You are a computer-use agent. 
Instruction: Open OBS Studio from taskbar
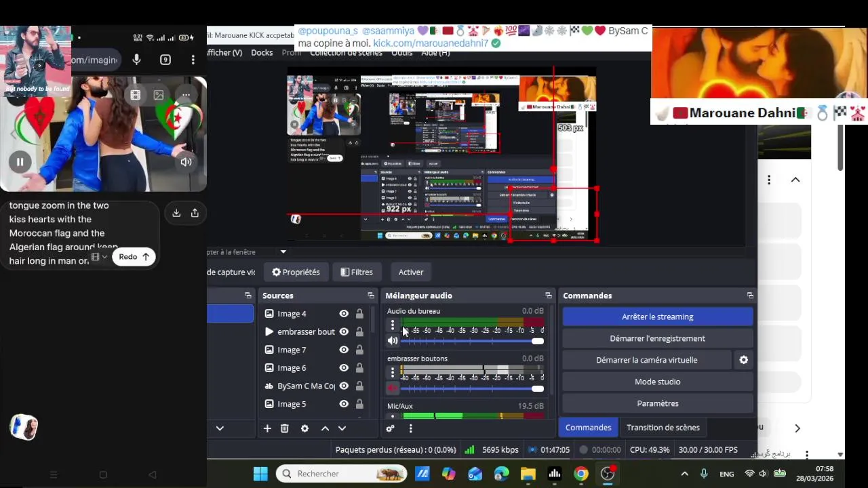pyautogui.click(x=608, y=474)
